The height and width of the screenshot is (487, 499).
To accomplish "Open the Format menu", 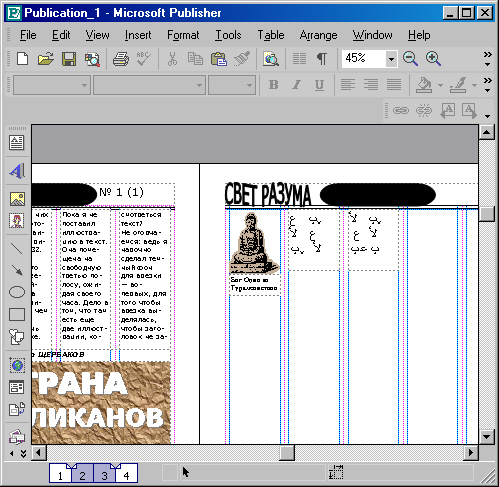I will coord(183,35).
